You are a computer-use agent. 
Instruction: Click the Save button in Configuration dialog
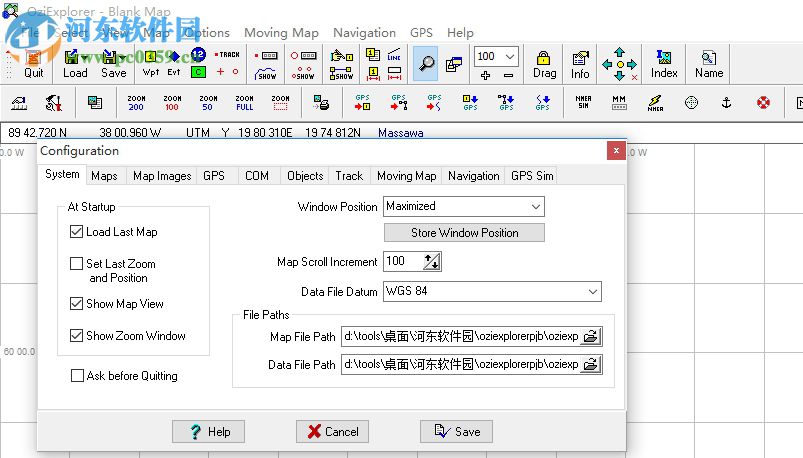tap(457, 431)
